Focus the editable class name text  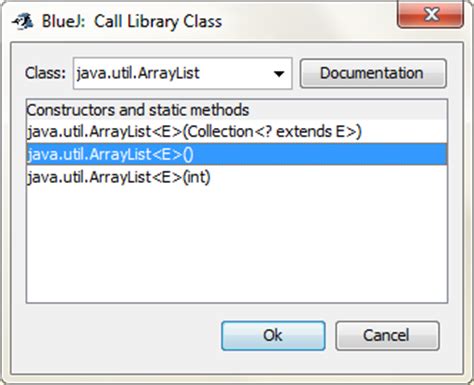point(172,73)
